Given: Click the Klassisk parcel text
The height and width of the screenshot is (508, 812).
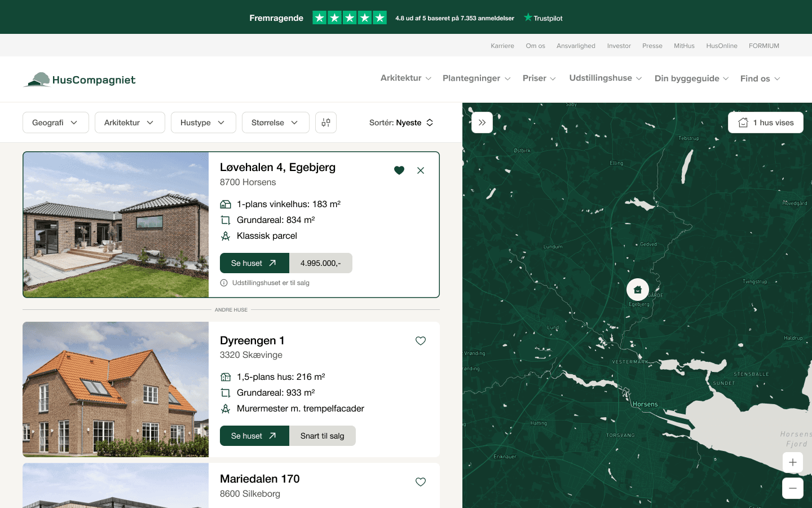Looking at the screenshot, I should pos(267,236).
